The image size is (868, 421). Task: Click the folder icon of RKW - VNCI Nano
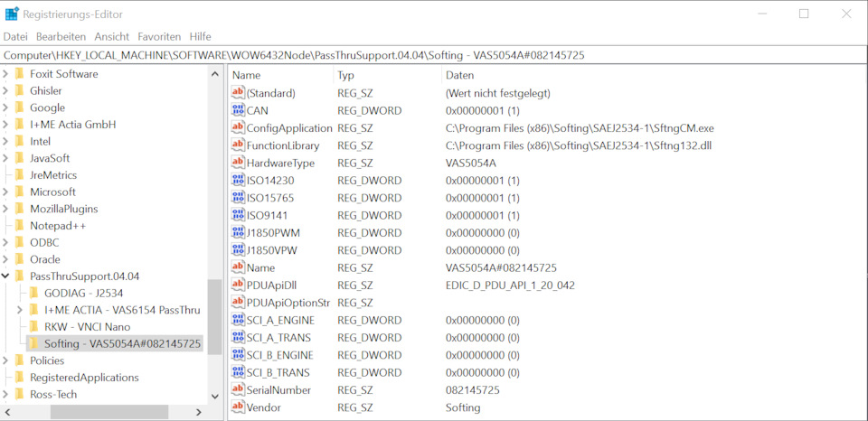pyautogui.click(x=33, y=326)
